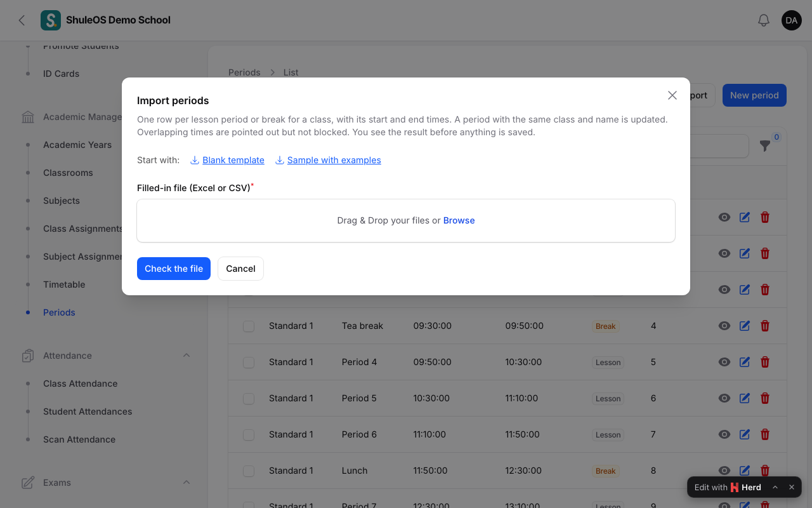The width and height of the screenshot is (812, 508).
Task: Open Academic Years in the sidebar
Action: point(77,145)
